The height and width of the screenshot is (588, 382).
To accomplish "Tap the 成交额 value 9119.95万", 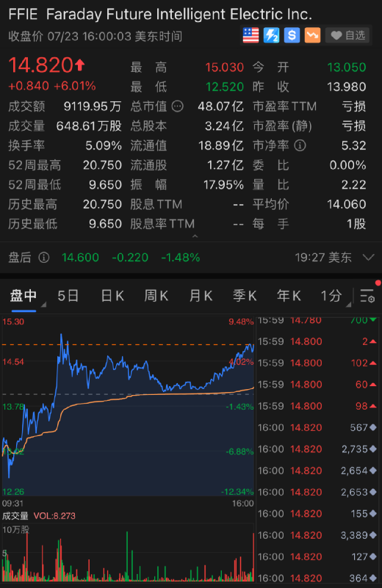I will pos(93,106).
